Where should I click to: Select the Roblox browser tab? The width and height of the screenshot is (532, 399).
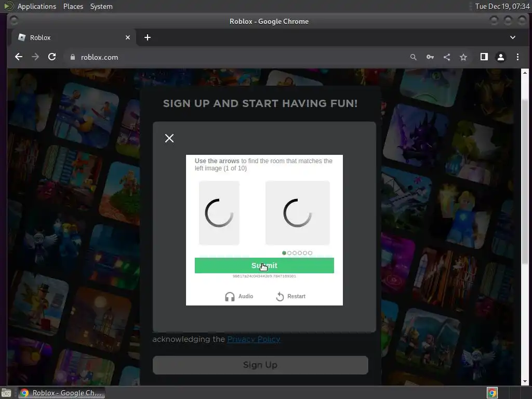coord(74,37)
